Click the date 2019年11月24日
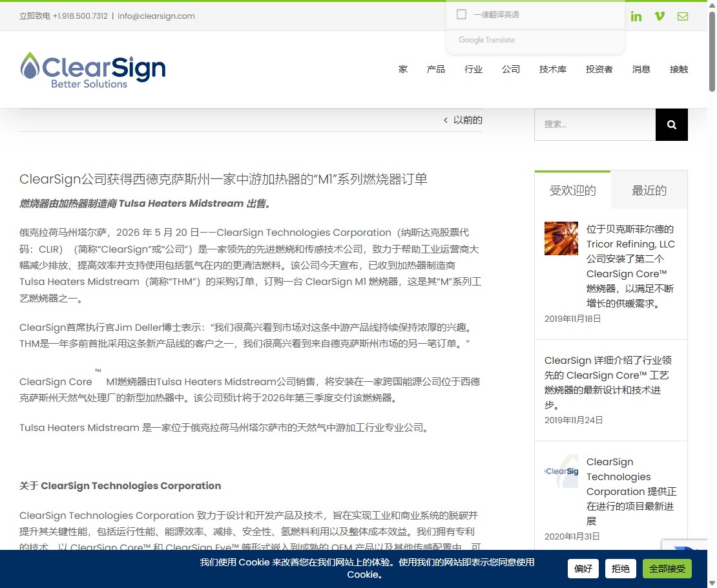Image resolution: width=717 pixels, height=588 pixels. tap(574, 420)
